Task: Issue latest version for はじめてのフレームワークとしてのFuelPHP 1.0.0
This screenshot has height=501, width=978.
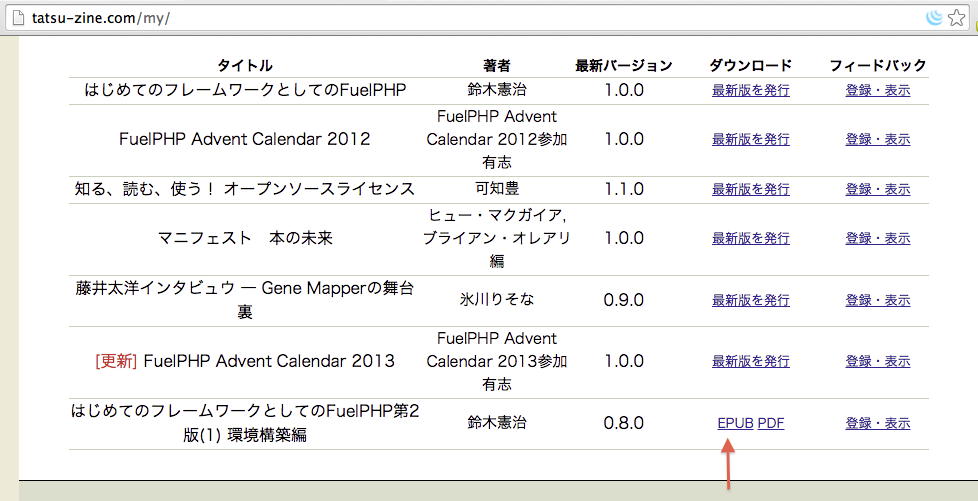Action: pyautogui.click(x=751, y=90)
